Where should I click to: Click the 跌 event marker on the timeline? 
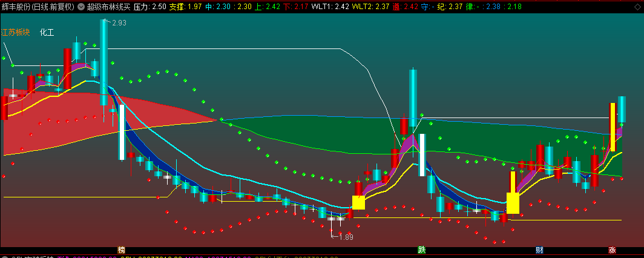coord(422,250)
